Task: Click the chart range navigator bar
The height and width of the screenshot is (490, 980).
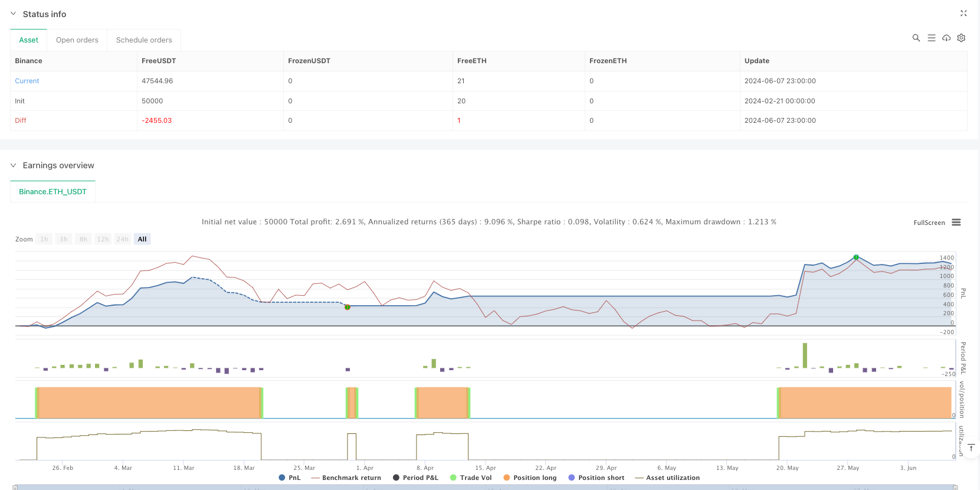Action: (484, 487)
